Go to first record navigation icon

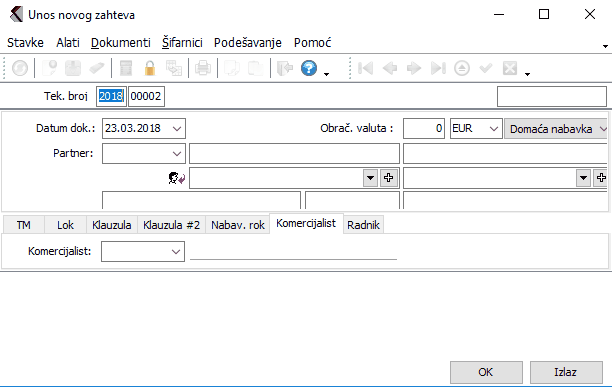pos(365,68)
